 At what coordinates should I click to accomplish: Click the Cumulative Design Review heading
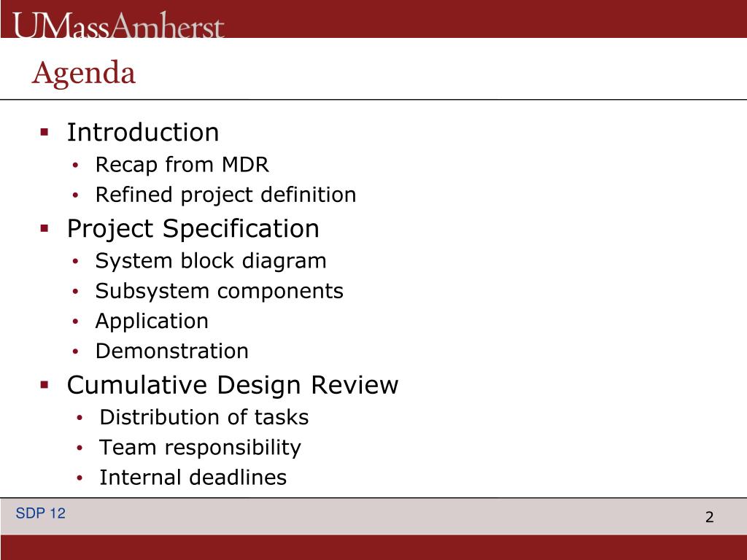click(233, 385)
